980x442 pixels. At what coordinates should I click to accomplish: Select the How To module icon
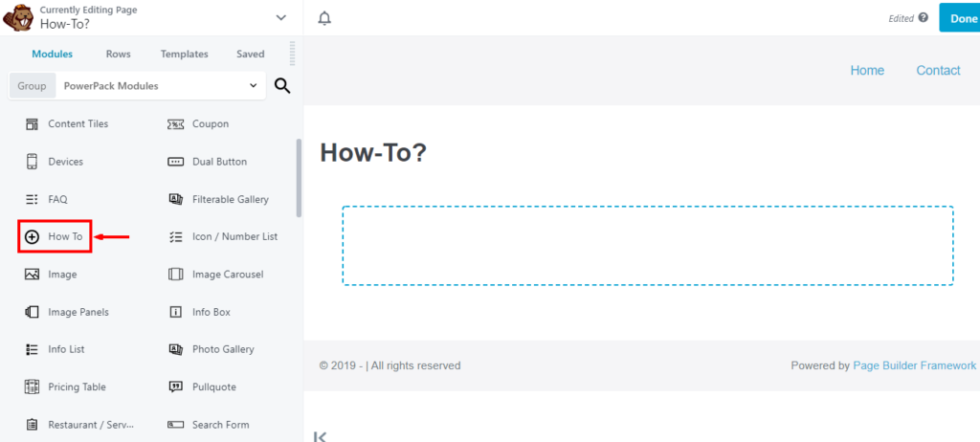coord(32,237)
